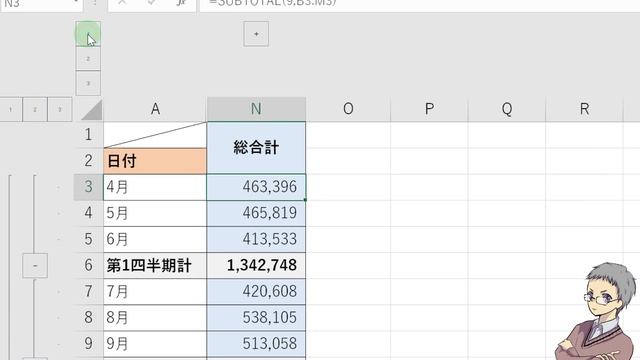Collapse first quarter group with minus button
The height and width of the screenshot is (360, 640).
pos(35,266)
